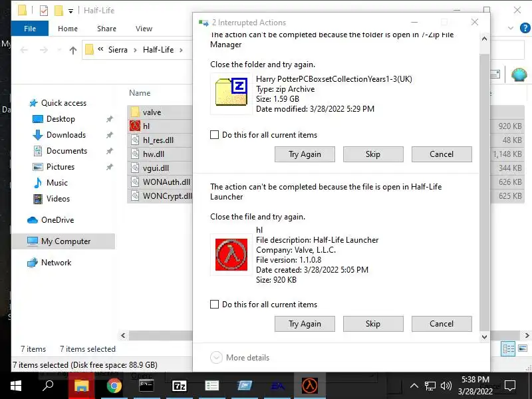The height and width of the screenshot is (399, 532).
Task: Show hidden system tray icons
Action: (414, 386)
